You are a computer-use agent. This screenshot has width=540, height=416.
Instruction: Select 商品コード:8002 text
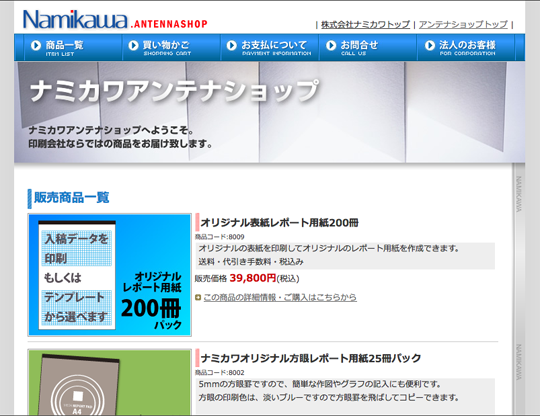point(220,373)
